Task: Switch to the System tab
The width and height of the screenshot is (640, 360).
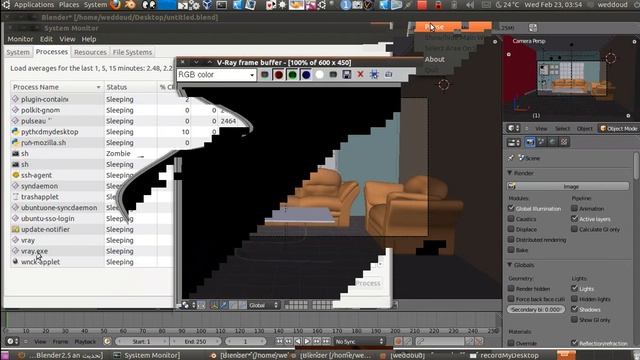Action: [x=18, y=52]
